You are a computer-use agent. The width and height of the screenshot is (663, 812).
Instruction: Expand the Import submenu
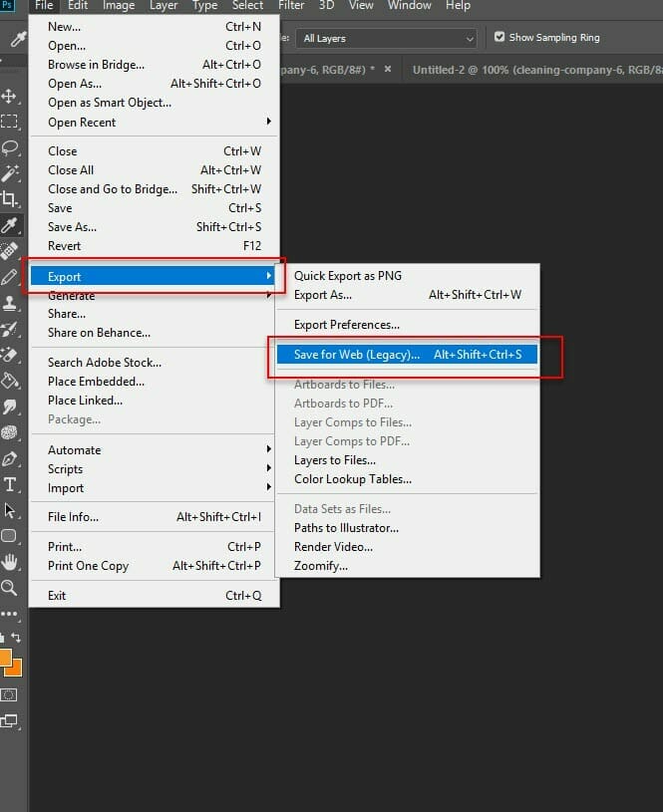tap(153, 488)
